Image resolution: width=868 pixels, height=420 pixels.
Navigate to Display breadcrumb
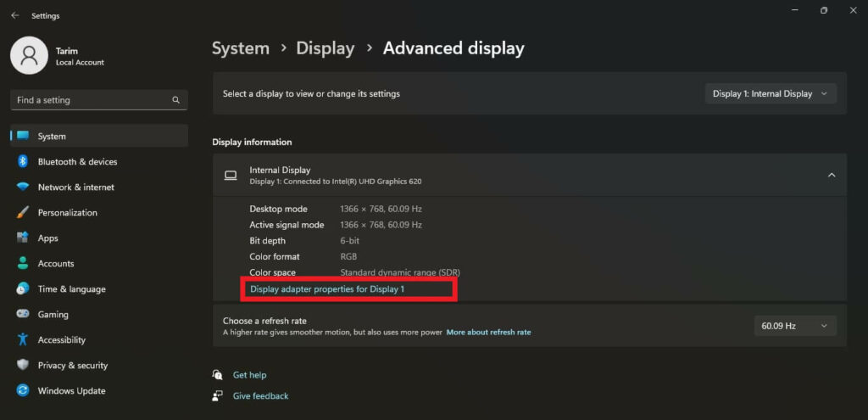pyautogui.click(x=325, y=48)
